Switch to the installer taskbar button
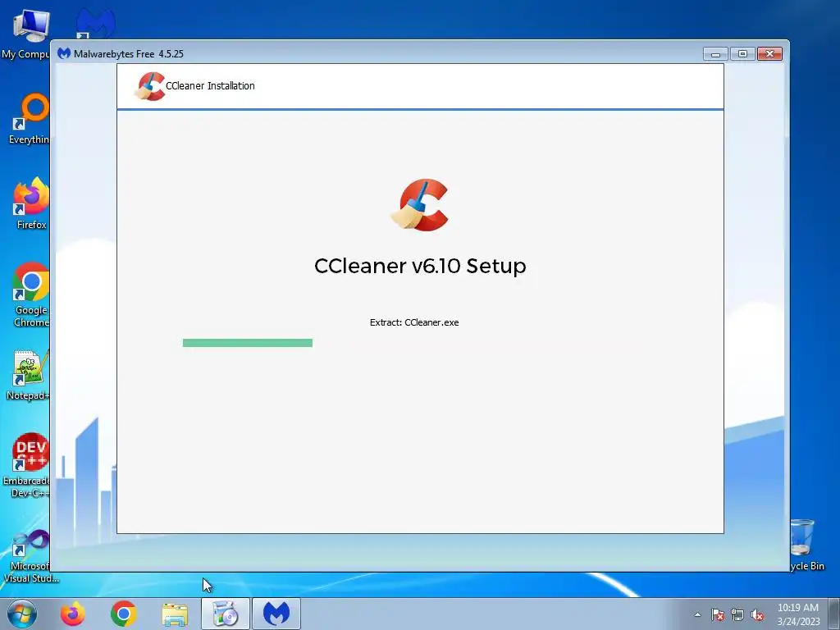840x630 pixels. click(x=225, y=614)
